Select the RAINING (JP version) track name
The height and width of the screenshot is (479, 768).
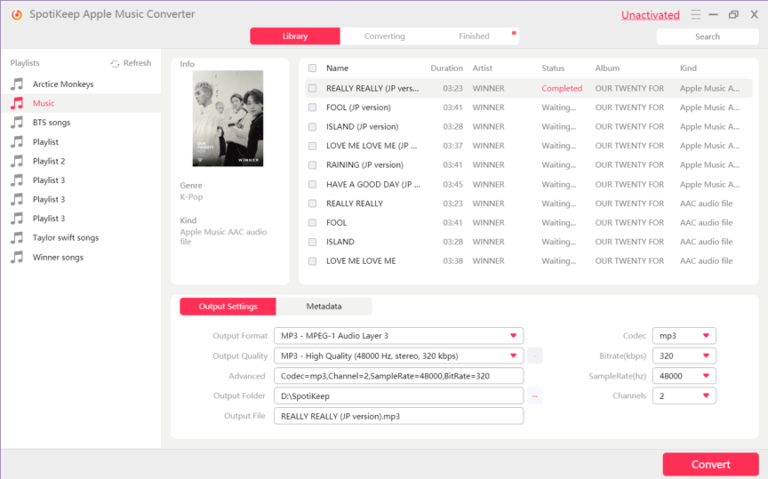tap(365, 165)
